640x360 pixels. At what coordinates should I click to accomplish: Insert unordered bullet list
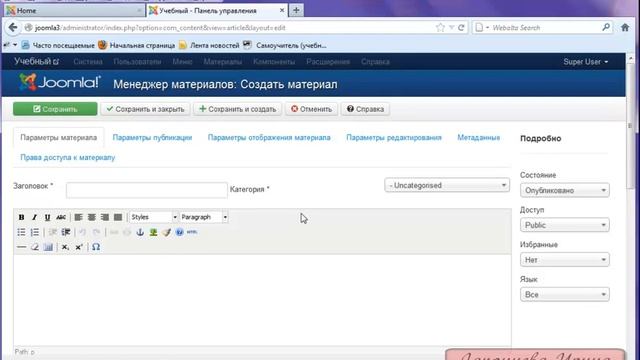coord(21,232)
